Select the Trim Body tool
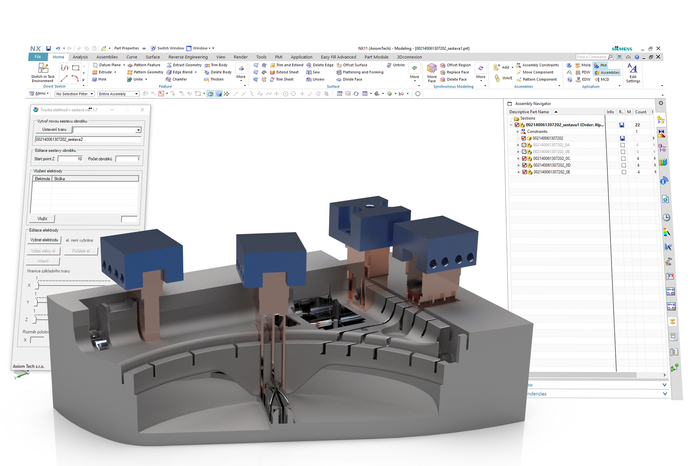Image resolution: width=700 pixels, height=466 pixels. coord(217,65)
